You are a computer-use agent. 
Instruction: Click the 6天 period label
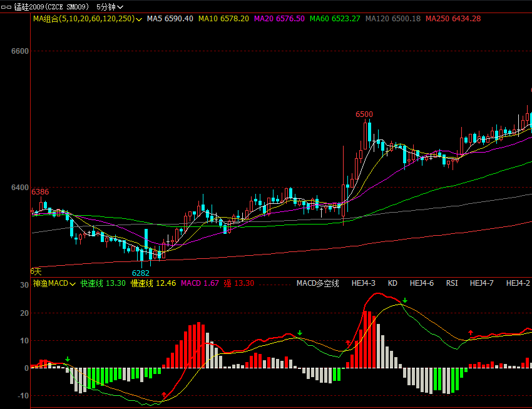coord(36,271)
